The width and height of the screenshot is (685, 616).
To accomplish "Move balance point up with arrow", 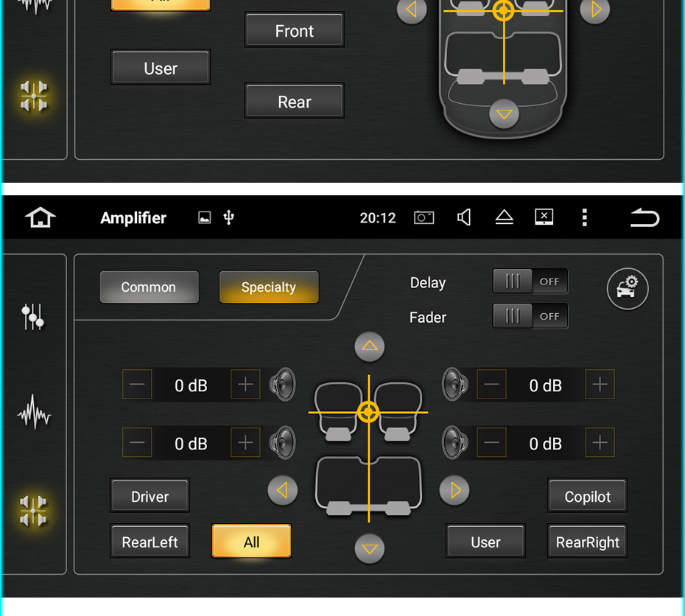I will click(x=370, y=347).
